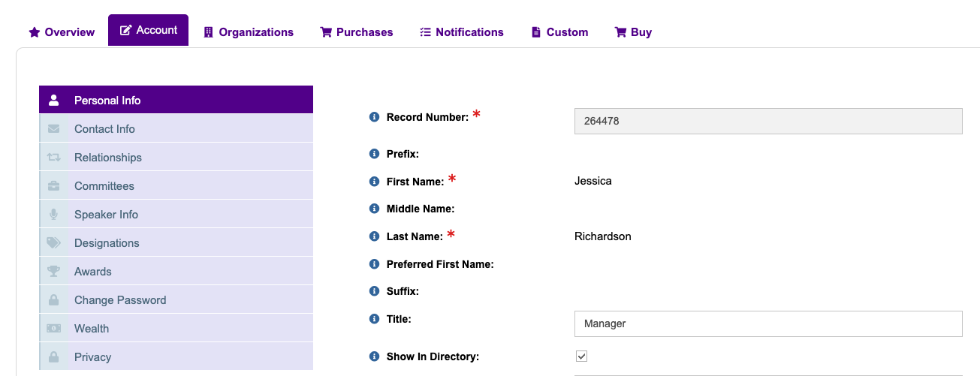Viewport: 980px width, 376px height.
Task: Click the microphone icon for Speaker Info
Action: [x=53, y=215]
